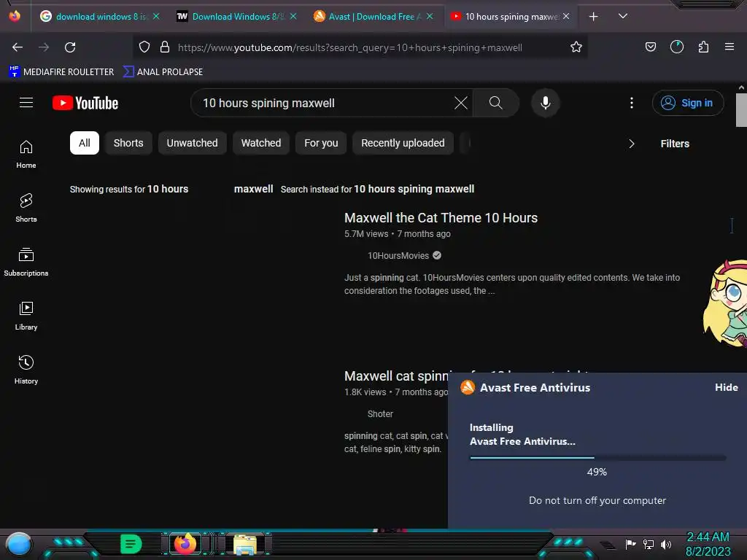Open Shorts in YouTube sidebar
Viewport: 747px width, 560px height.
click(x=26, y=208)
